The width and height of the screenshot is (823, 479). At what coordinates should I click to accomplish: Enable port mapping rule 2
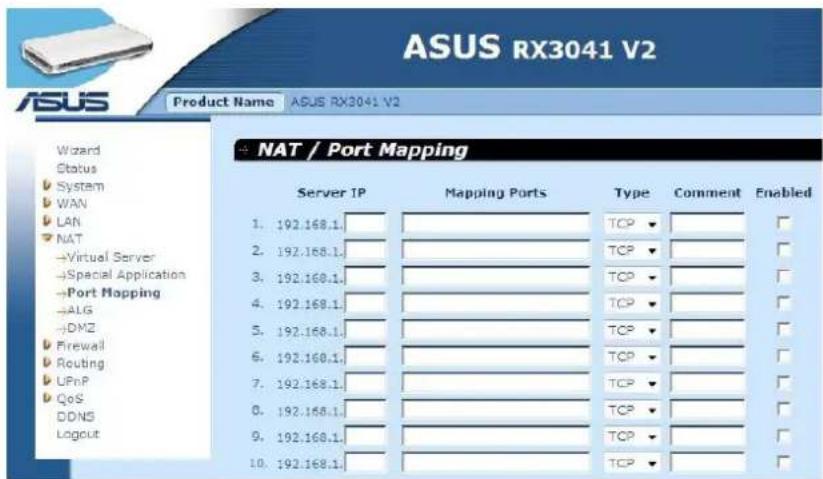[x=783, y=249]
